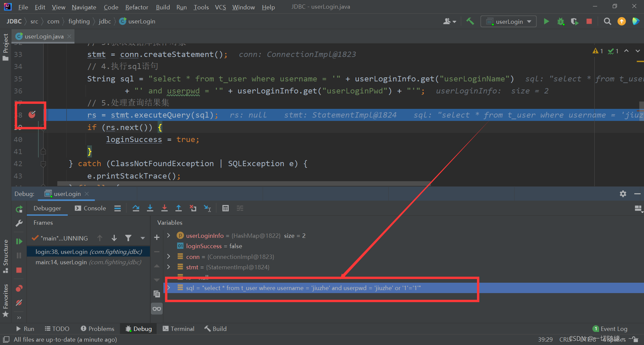This screenshot has width=644, height=345.
Task: Go to next highlighted error arrow
Action: (x=638, y=51)
